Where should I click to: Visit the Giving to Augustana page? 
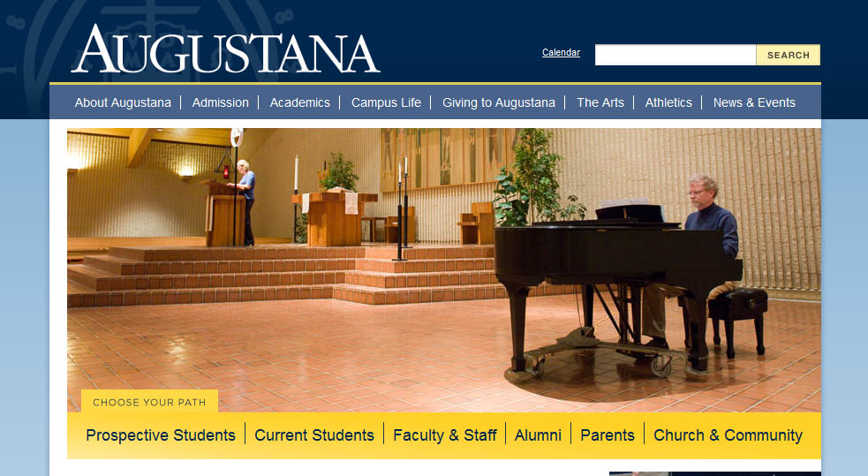(498, 103)
